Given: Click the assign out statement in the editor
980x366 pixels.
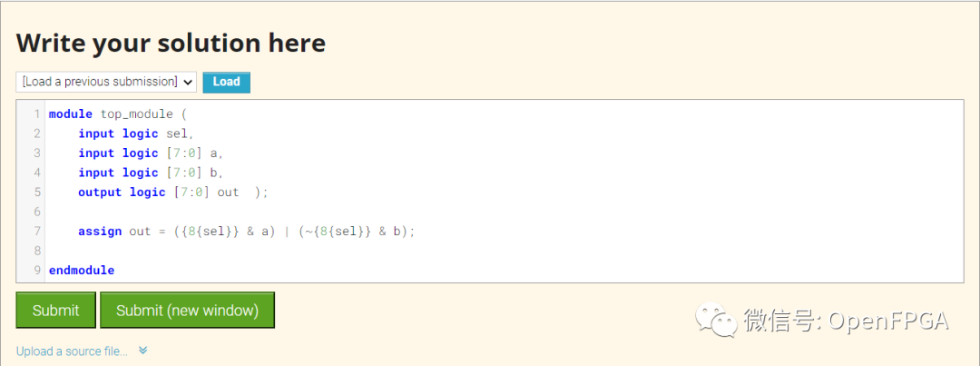Looking at the screenshot, I should (246, 232).
